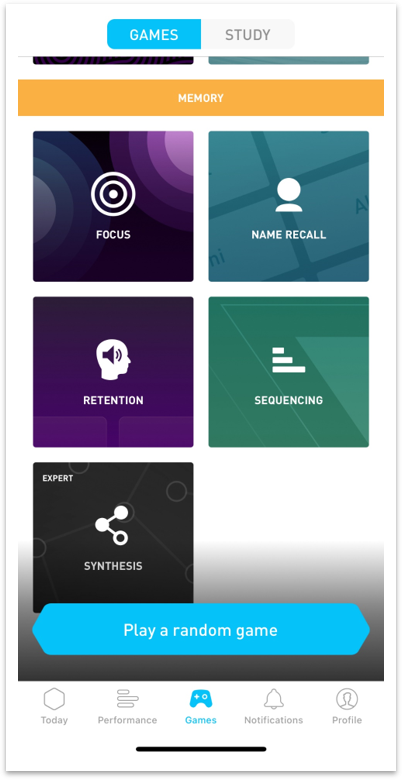Launch the SEQUENCING game tile

click(x=289, y=372)
